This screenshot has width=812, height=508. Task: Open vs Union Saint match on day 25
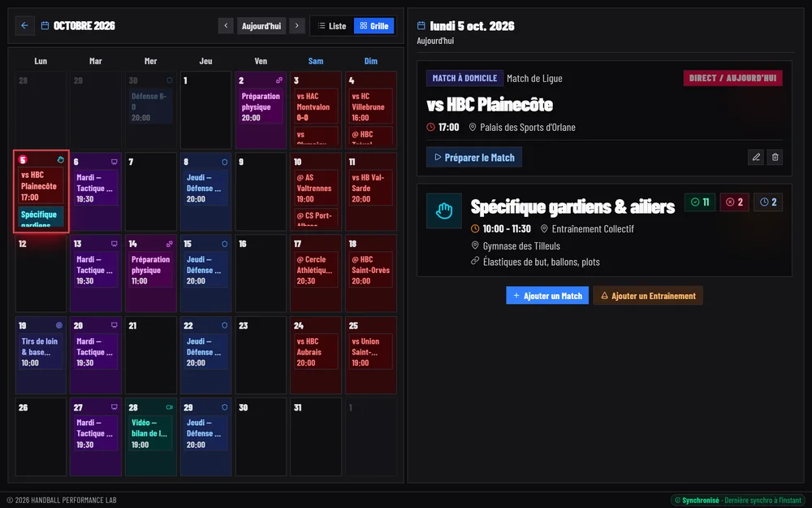[x=370, y=352]
